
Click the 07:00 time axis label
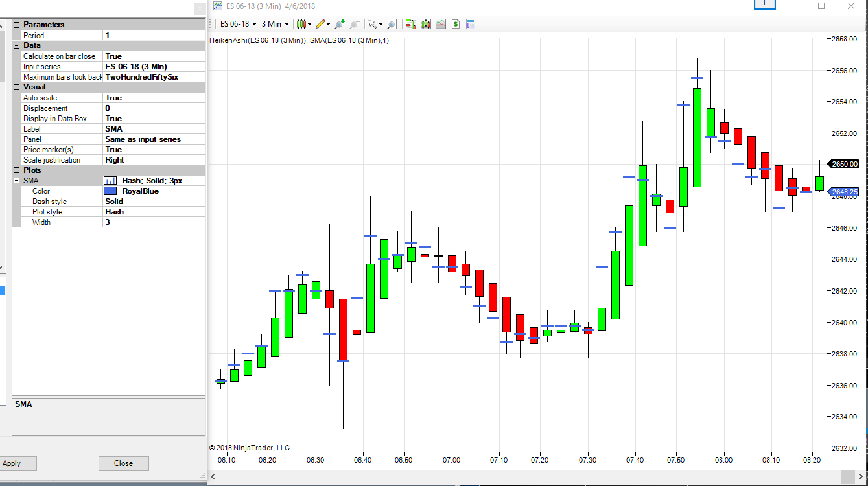pos(451,460)
